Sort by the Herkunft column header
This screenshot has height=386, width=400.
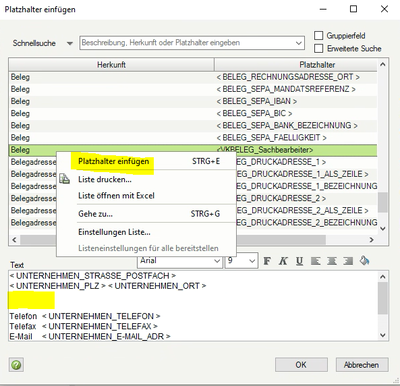[111, 65]
